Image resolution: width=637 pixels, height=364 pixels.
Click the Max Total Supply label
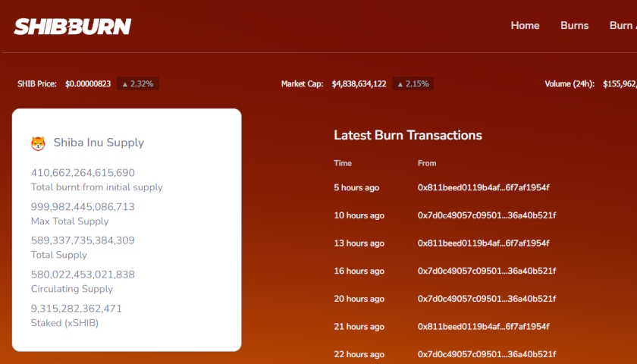[x=70, y=221]
